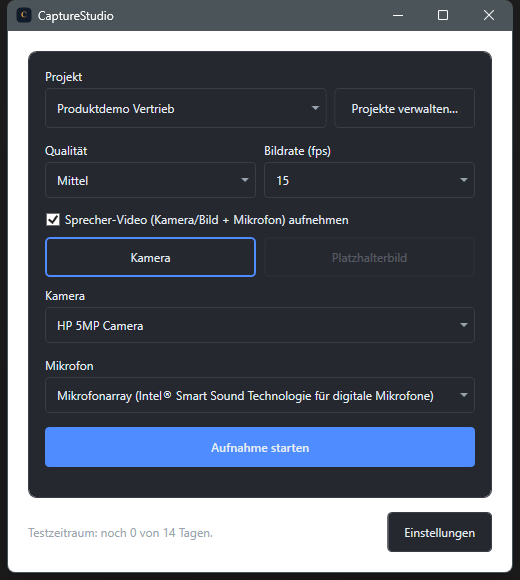
Task: Open the Bildrate (fps) dropdown showing 15
Action: click(369, 180)
